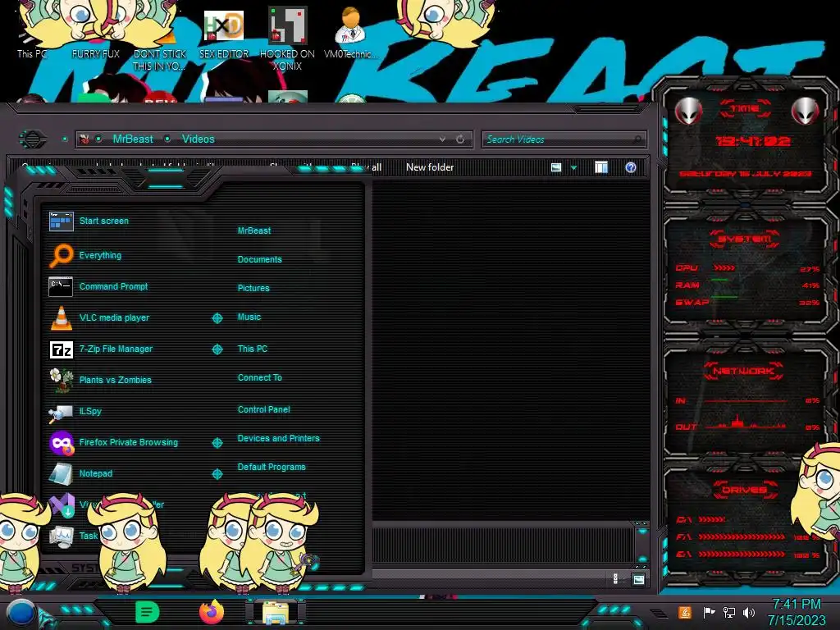Image resolution: width=840 pixels, height=630 pixels.
Task: Click the Start screen tile icon
Action: coord(61,221)
